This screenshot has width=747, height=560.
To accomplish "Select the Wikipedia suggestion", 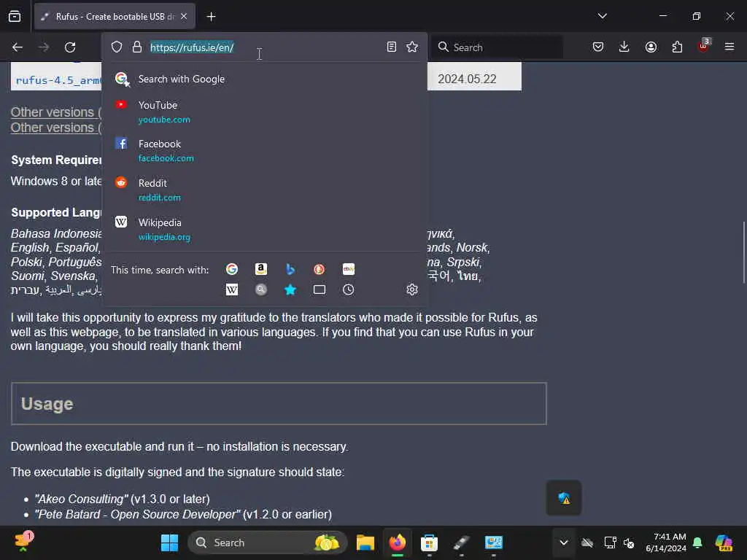I will click(x=264, y=229).
